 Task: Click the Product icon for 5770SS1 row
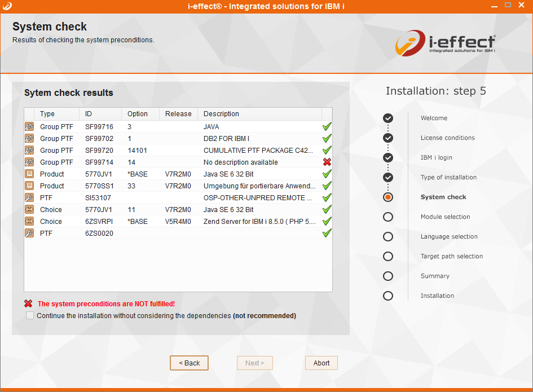(29, 186)
